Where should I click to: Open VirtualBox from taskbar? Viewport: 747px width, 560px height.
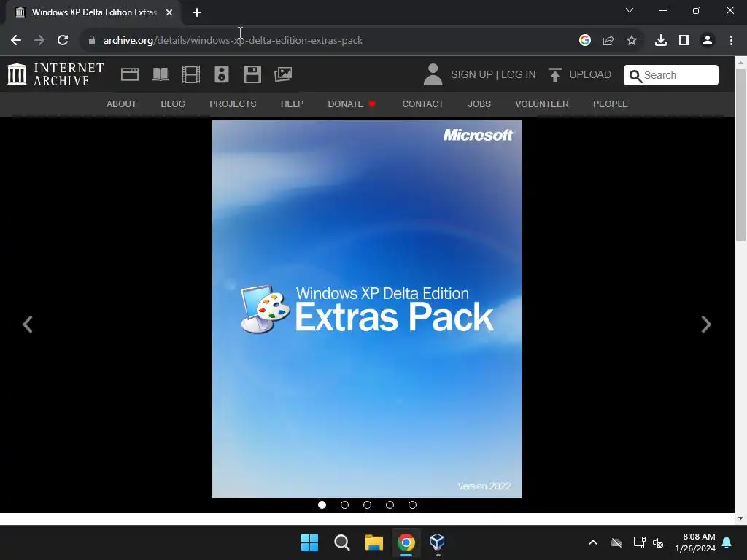click(x=438, y=542)
